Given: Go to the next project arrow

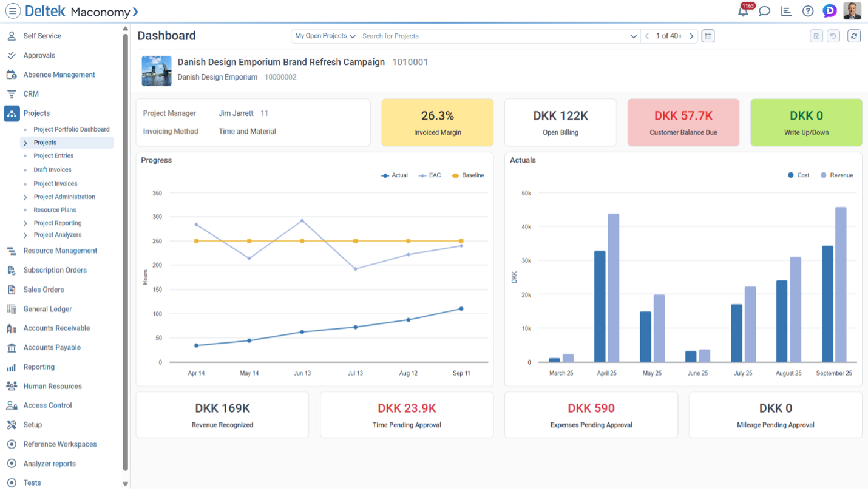Looking at the screenshot, I should [691, 36].
